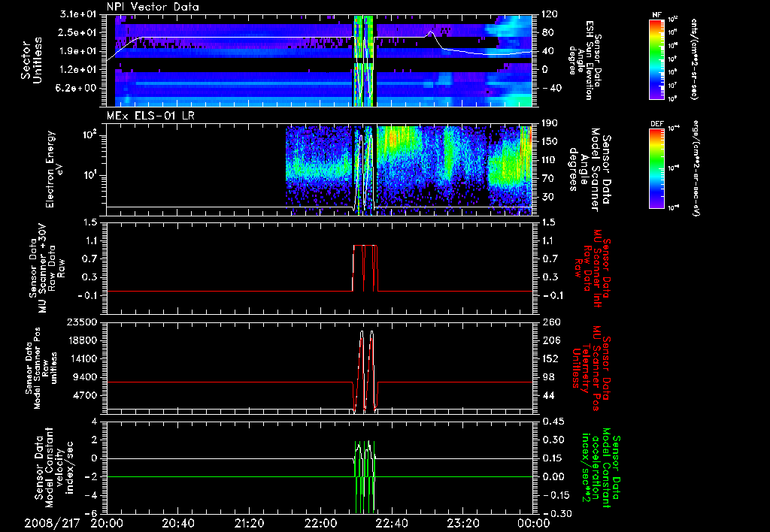Click the -6 velocity tick value

pos(91,514)
